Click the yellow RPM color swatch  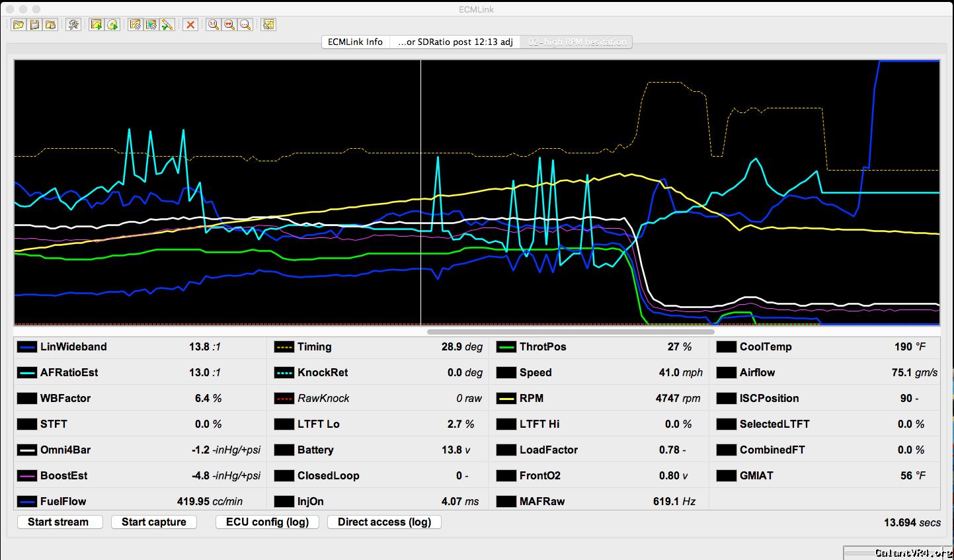(x=506, y=399)
